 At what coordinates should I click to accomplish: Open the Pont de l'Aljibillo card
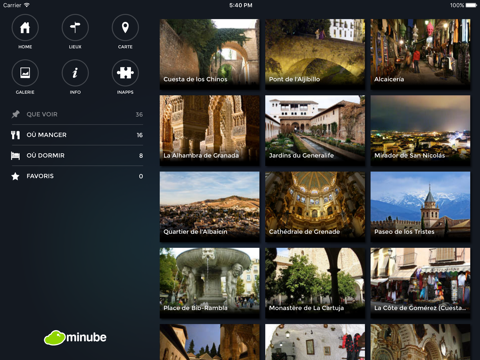click(315, 54)
